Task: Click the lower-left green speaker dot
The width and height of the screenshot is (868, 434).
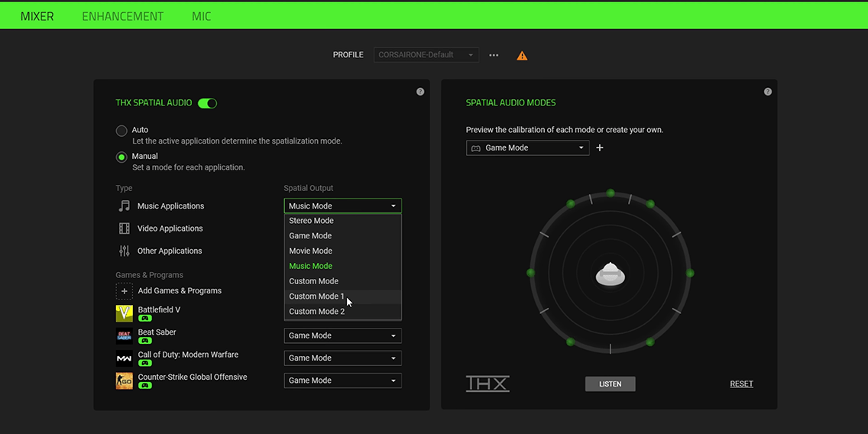Action: [571, 342]
